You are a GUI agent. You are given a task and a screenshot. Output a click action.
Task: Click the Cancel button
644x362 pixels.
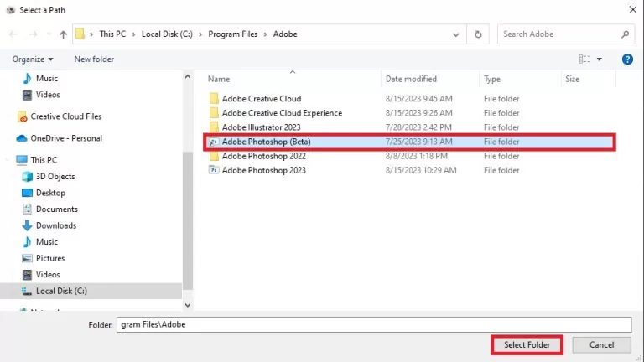(x=601, y=344)
